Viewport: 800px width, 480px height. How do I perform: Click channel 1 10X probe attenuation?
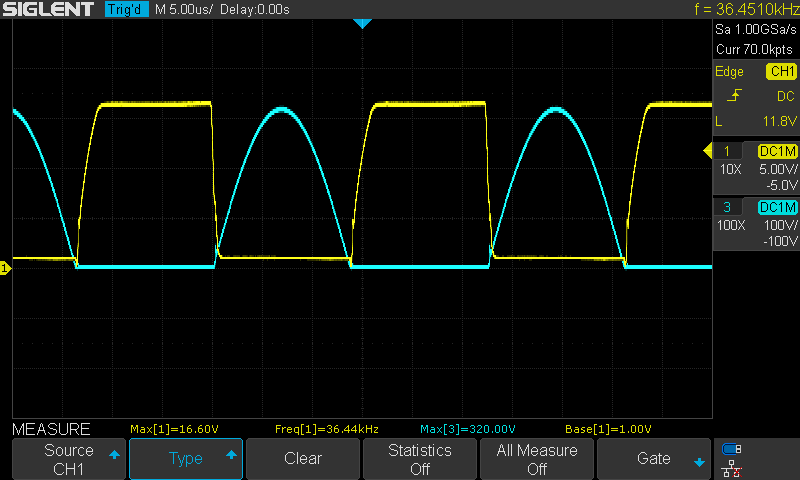pos(730,169)
